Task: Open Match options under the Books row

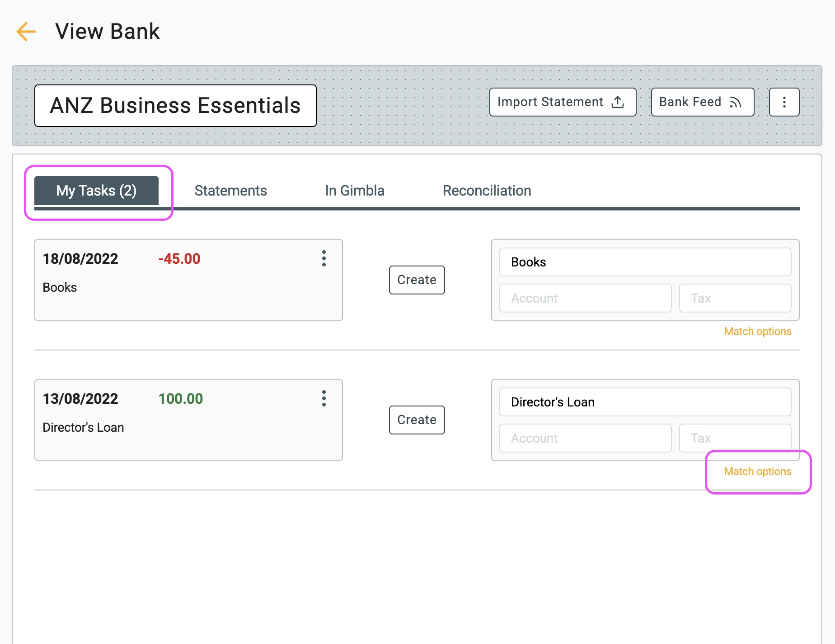Action: [x=757, y=331]
